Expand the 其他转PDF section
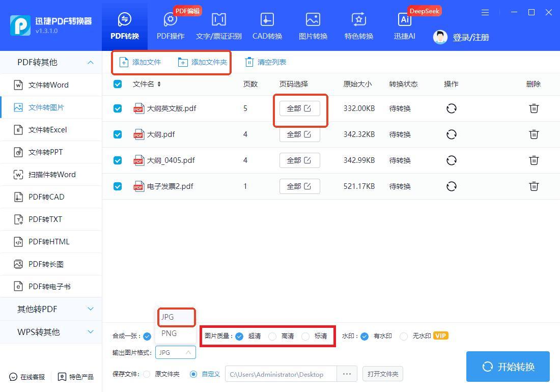Image resolution: width=560 pixels, height=392 pixels. point(90,309)
